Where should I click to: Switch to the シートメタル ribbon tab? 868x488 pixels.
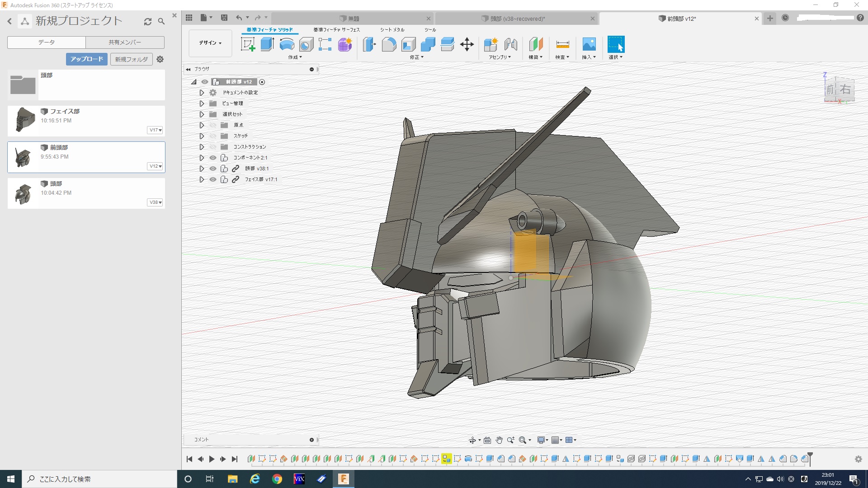[392, 30]
